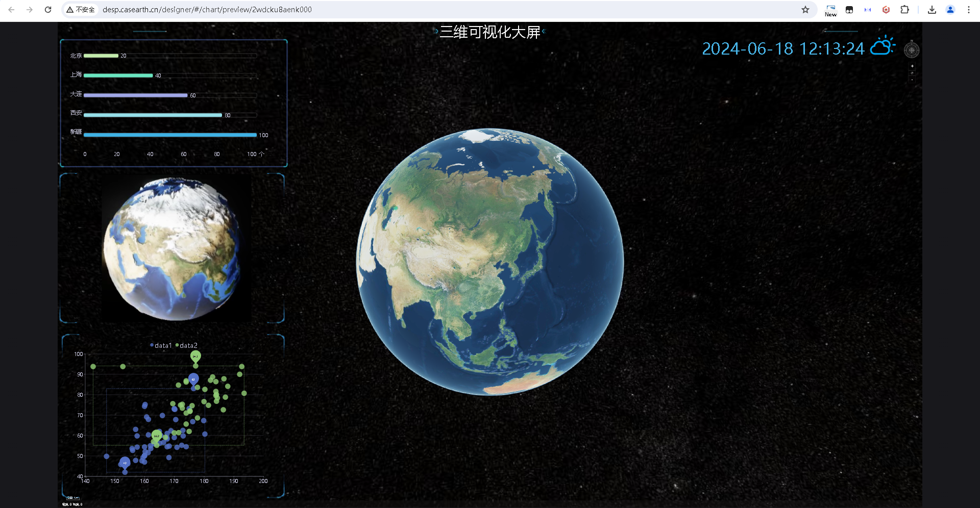The width and height of the screenshot is (980, 508).
Task: Click the red hexagon browser extension icon
Action: click(886, 10)
